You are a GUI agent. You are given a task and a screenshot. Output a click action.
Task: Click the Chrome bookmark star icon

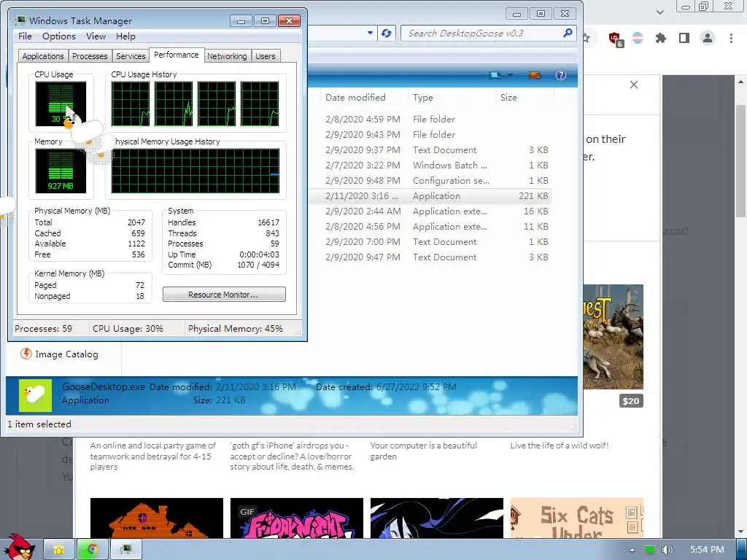click(x=586, y=38)
